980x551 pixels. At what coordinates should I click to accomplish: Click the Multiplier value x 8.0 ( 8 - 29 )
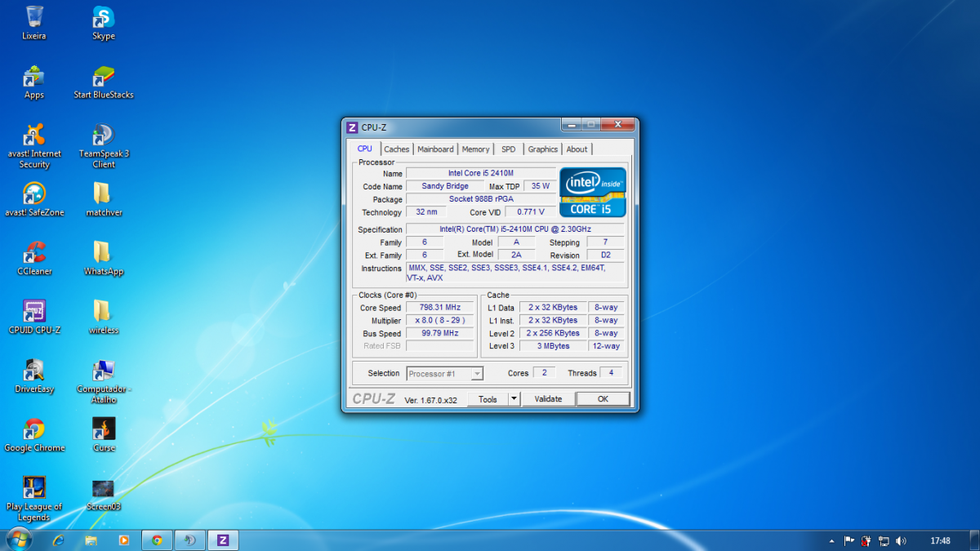440,321
